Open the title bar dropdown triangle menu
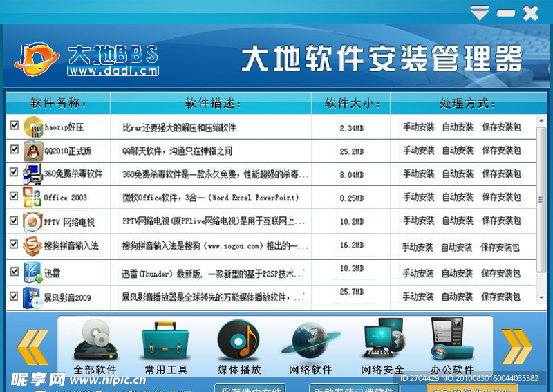Viewport: 553px width, 392px height. click(x=480, y=12)
